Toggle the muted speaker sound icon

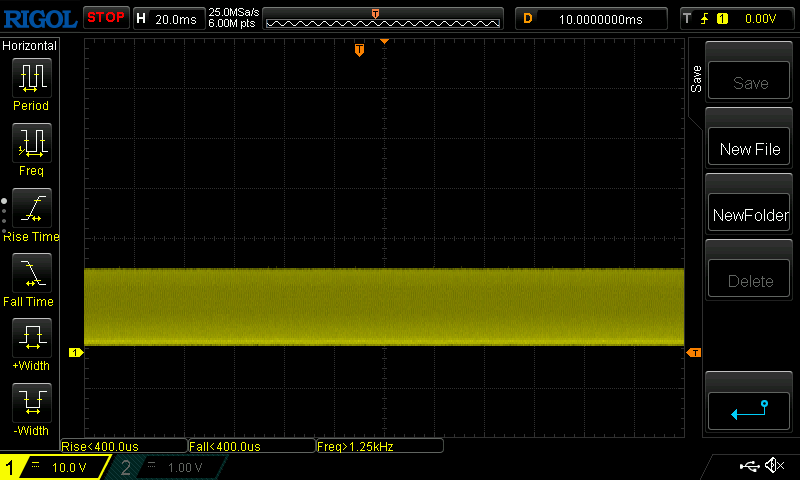pos(774,466)
